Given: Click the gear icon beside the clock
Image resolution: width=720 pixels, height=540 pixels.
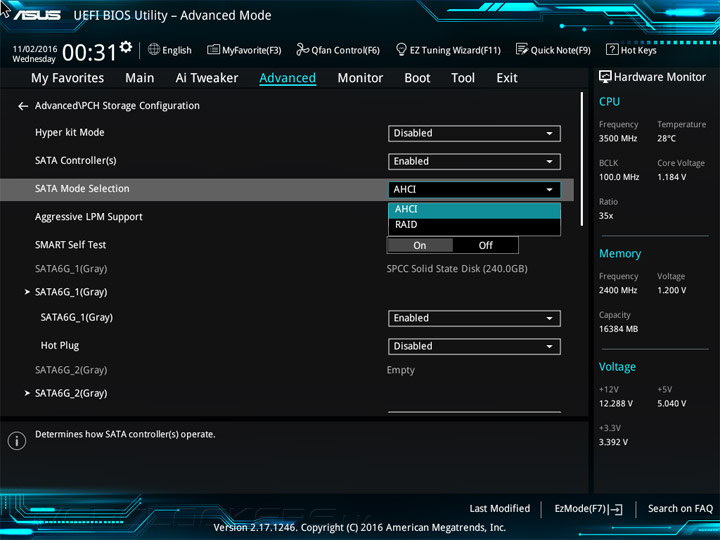Looking at the screenshot, I should pos(126,47).
